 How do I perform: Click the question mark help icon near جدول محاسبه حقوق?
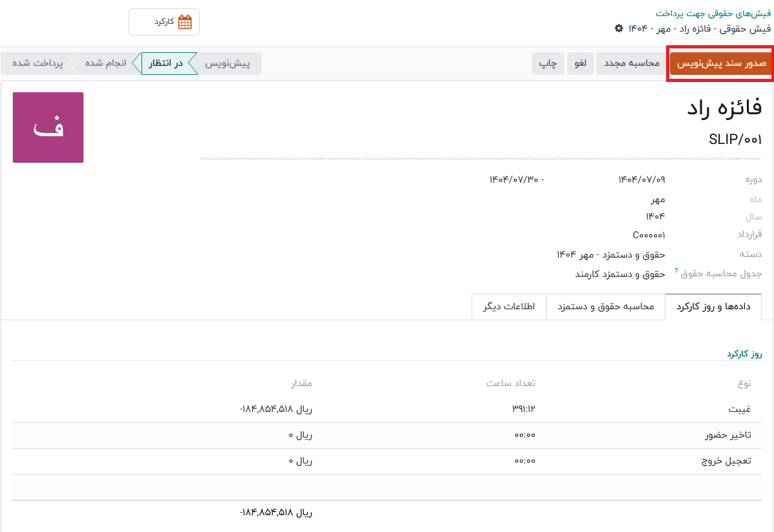coord(676,271)
